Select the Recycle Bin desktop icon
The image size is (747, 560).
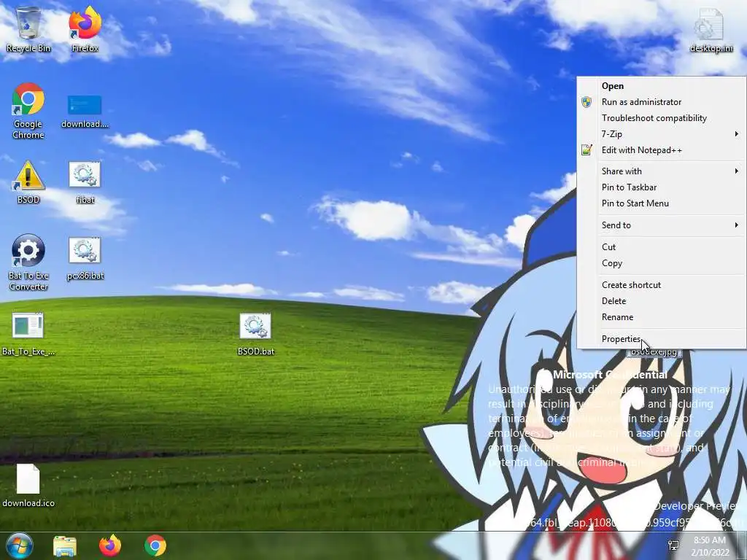point(28,29)
